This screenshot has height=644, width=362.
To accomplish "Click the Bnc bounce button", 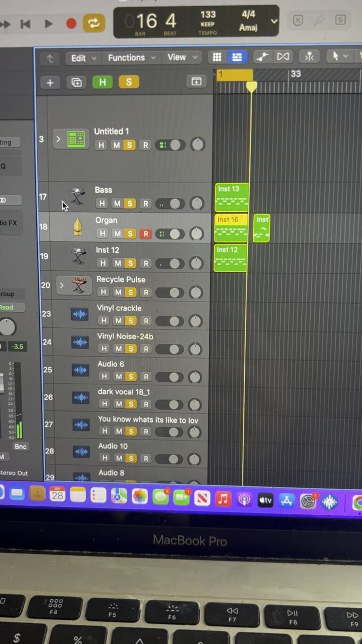I will (20, 446).
